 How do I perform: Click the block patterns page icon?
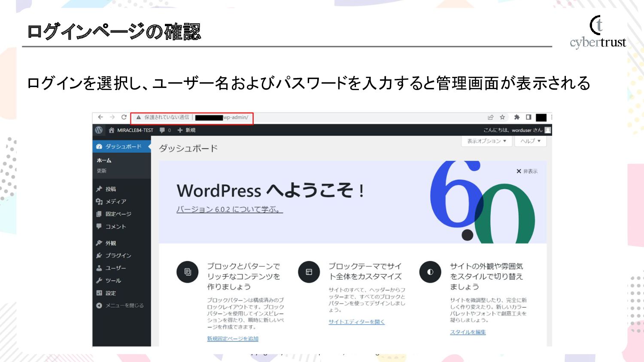coord(187,272)
